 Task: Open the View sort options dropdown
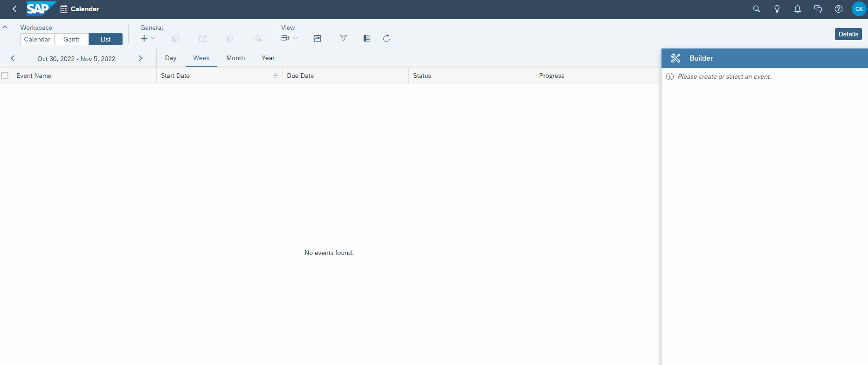(x=289, y=38)
